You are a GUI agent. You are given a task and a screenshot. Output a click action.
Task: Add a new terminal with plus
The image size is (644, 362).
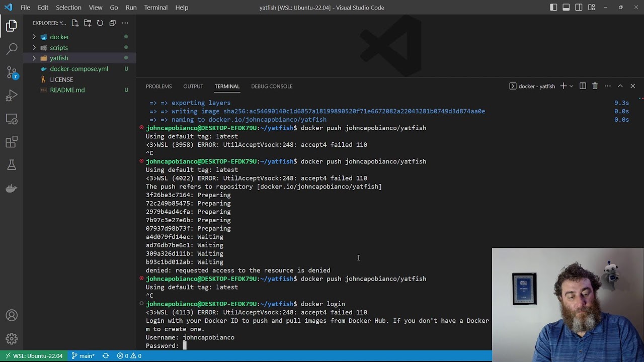coord(563,86)
